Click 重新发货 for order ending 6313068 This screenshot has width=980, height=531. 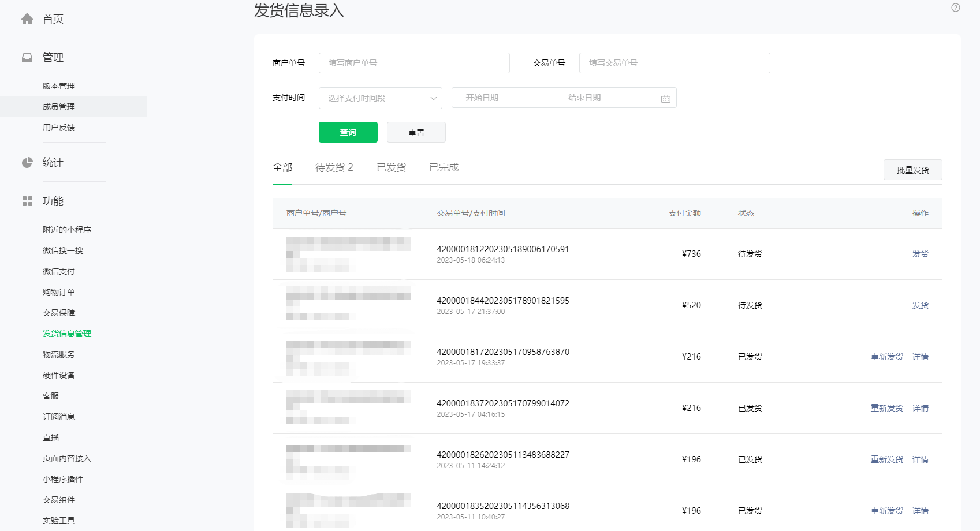pos(887,511)
